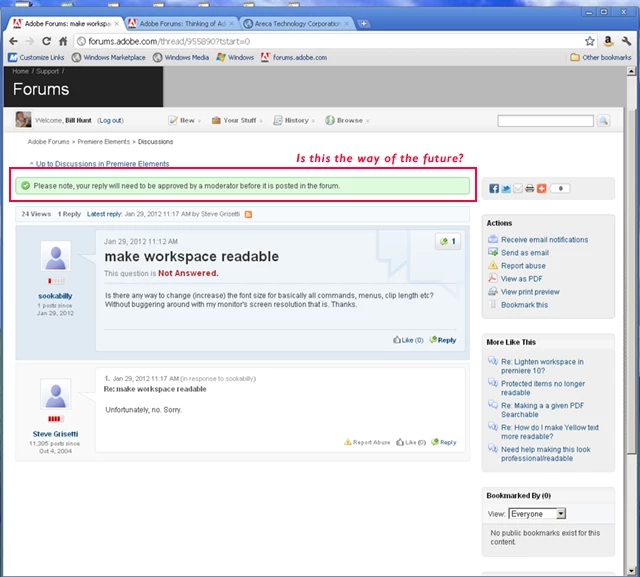The height and width of the screenshot is (577, 640).
Task: Click View print preview action
Action: (x=530, y=292)
